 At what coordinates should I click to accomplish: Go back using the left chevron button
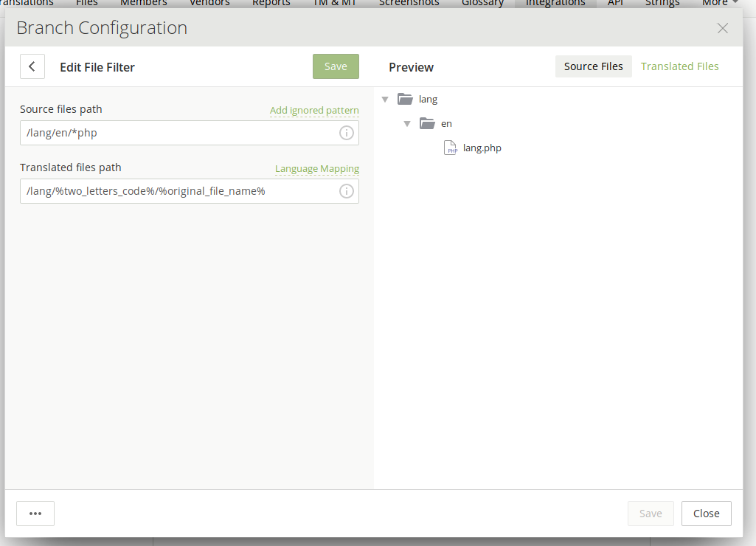32,66
